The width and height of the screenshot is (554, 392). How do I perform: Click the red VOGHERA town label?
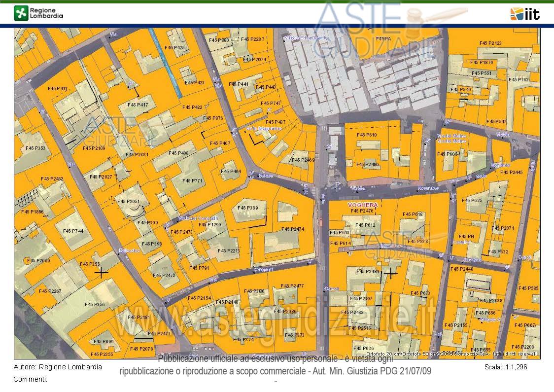pos(362,205)
